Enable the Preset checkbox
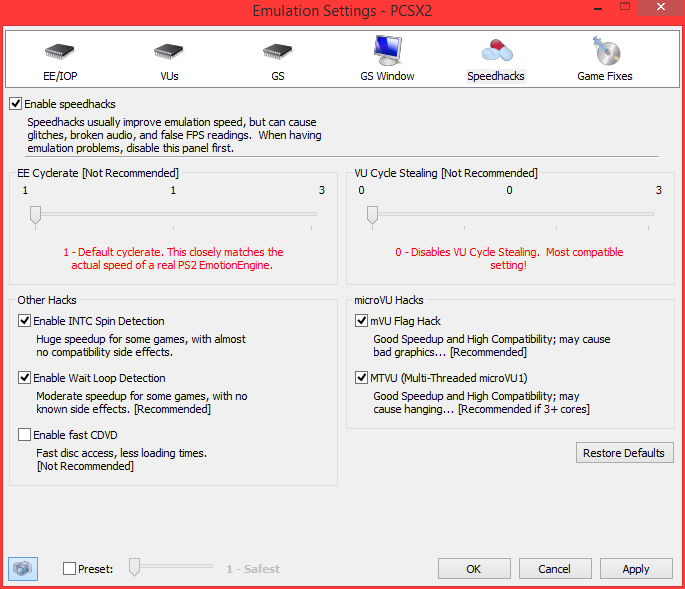The width and height of the screenshot is (685, 589). click(69, 568)
